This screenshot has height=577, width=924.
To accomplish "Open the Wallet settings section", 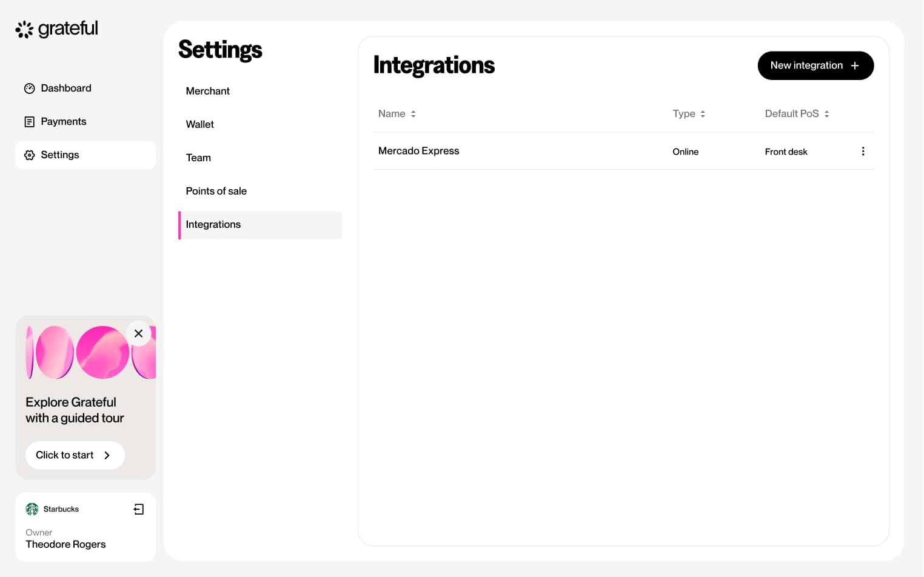I will tap(200, 124).
